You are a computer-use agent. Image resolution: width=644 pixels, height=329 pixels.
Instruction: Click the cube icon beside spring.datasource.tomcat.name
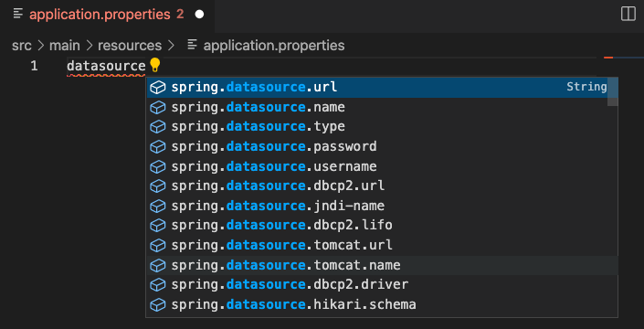click(158, 266)
